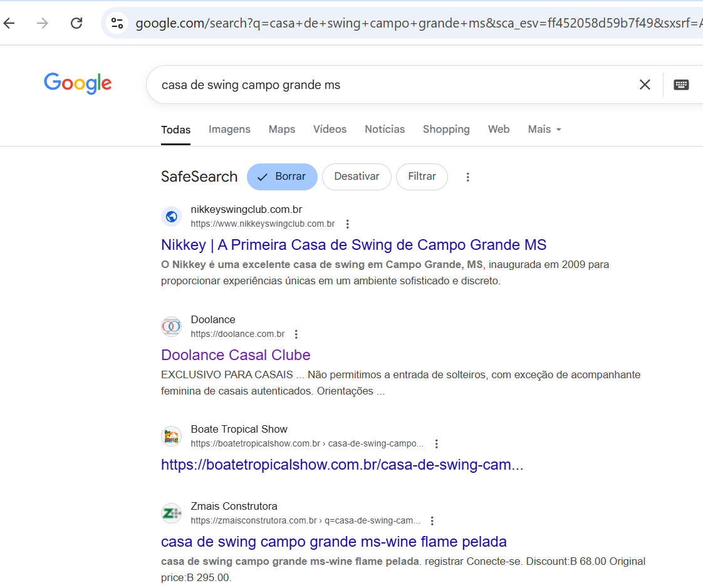Switch to the Notícias tab

[384, 129]
